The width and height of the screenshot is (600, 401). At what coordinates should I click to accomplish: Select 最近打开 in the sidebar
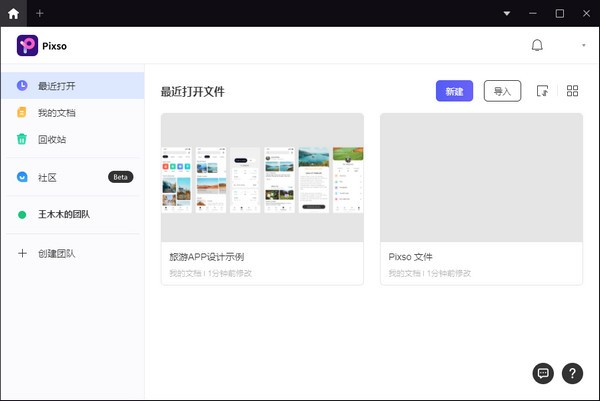(56, 86)
